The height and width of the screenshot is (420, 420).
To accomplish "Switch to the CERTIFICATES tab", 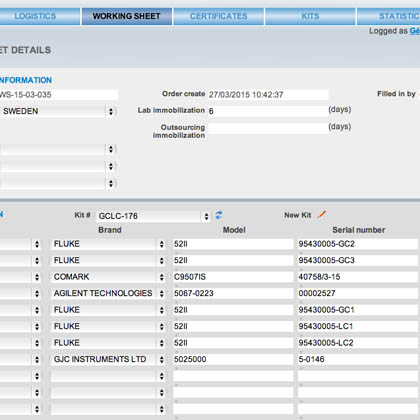I will coord(219,16).
